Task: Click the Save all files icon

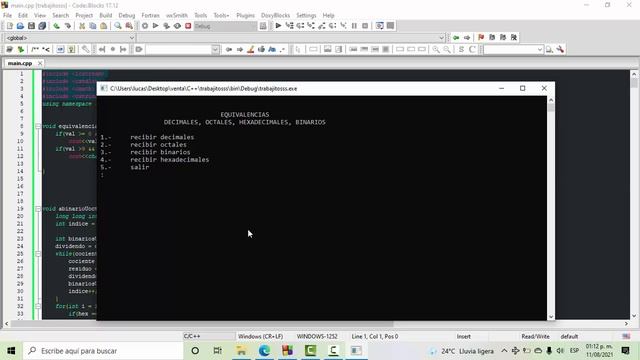Action: (42, 26)
